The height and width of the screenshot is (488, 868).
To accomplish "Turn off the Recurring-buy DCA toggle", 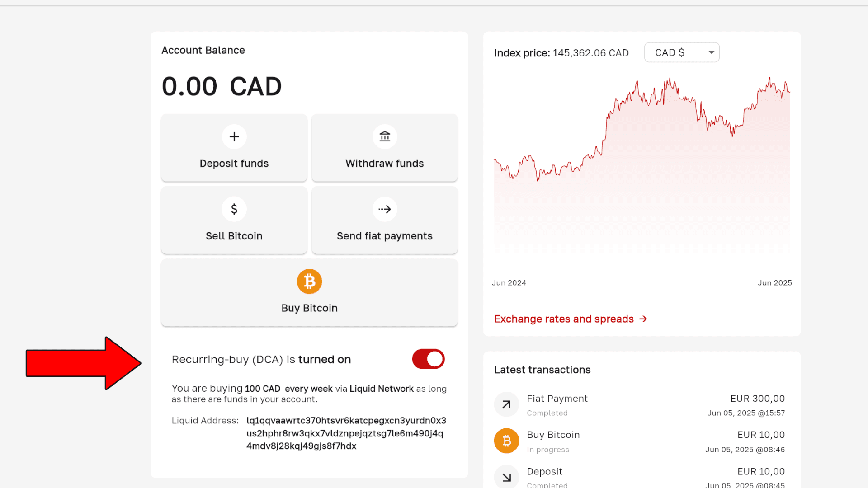I will tap(428, 359).
